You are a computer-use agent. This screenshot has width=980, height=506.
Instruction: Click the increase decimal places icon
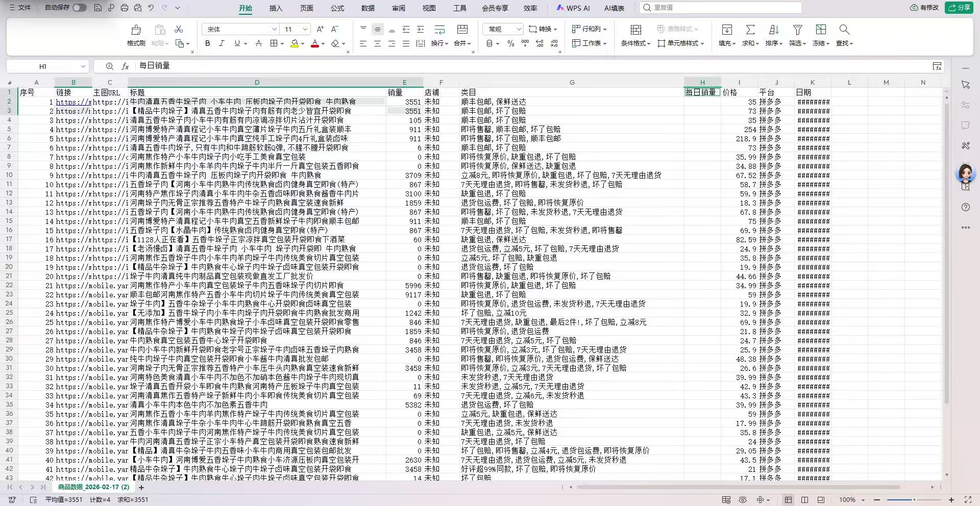coord(540,43)
